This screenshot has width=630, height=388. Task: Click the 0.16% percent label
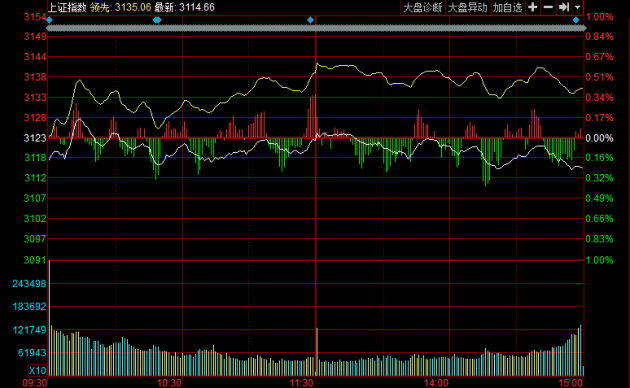pyautogui.click(x=599, y=157)
